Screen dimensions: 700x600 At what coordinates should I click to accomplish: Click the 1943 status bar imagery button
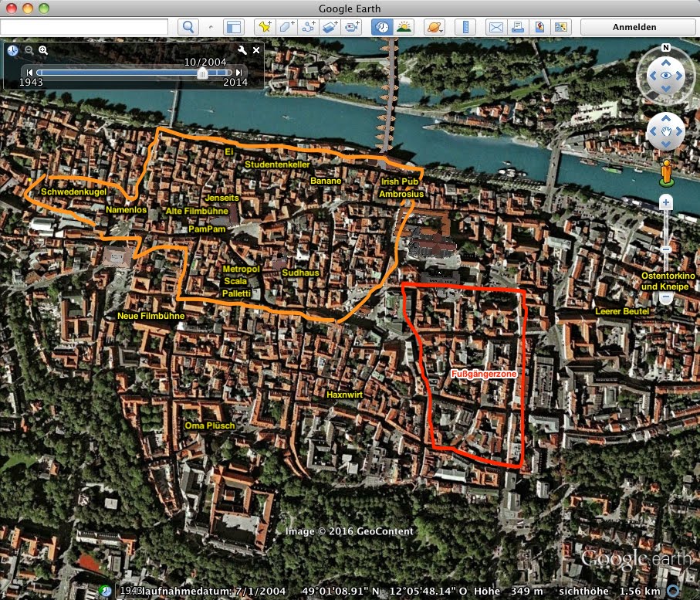pyautogui.click(x=132, y=591)
